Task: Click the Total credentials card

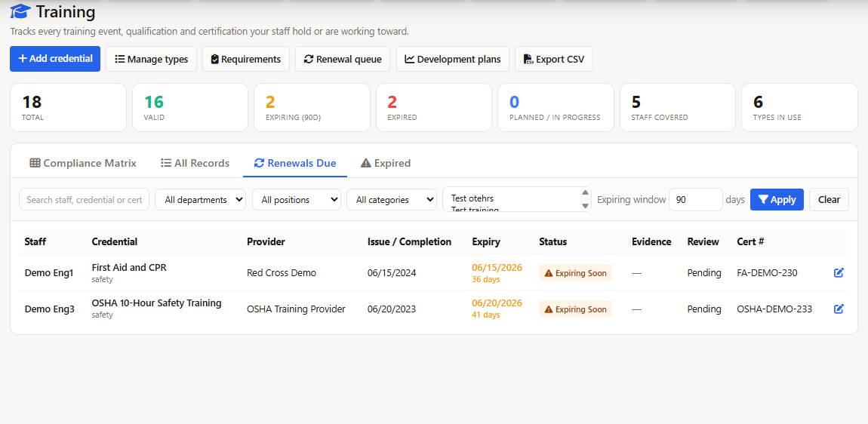Action: pos(68,107)
